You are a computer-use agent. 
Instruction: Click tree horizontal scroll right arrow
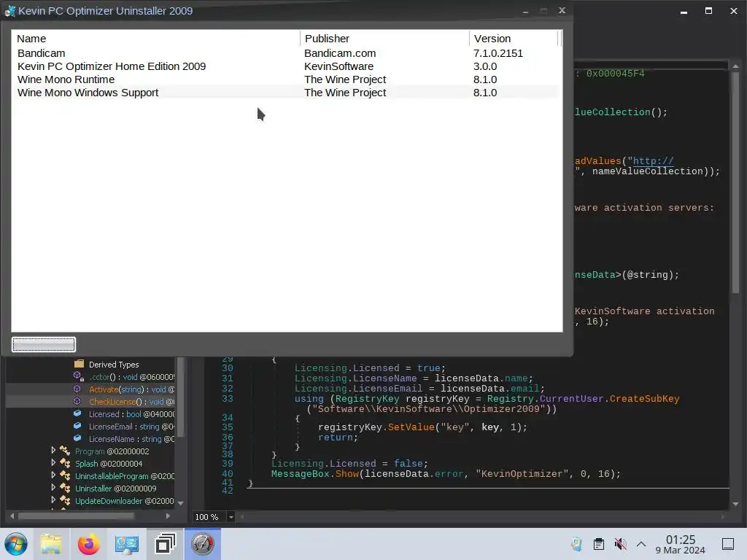pyautogui.click(x=168, y=516)
